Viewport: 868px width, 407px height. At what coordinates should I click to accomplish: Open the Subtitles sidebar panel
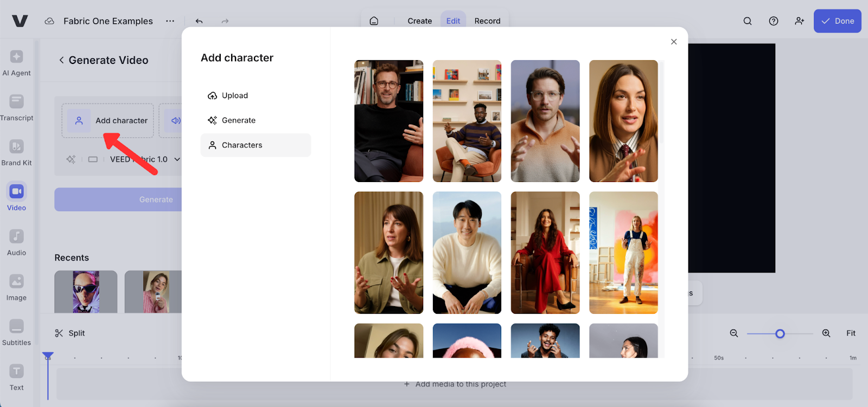click(16, 333)
